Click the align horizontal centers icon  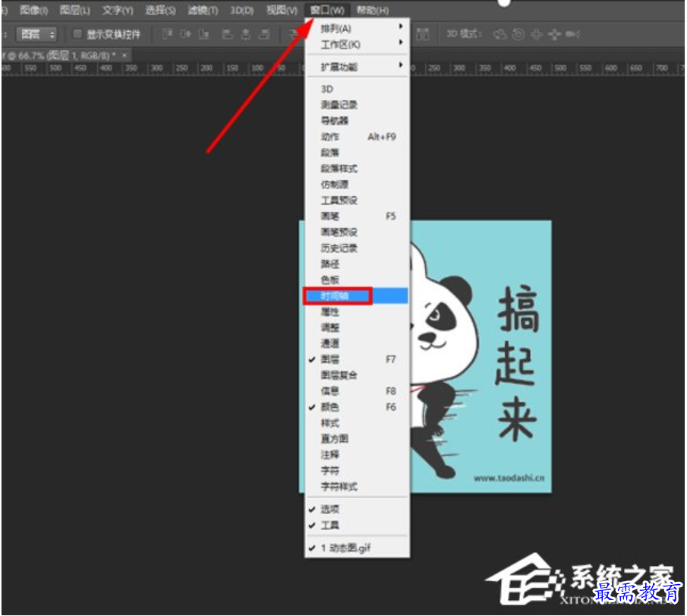pos(246,33)
